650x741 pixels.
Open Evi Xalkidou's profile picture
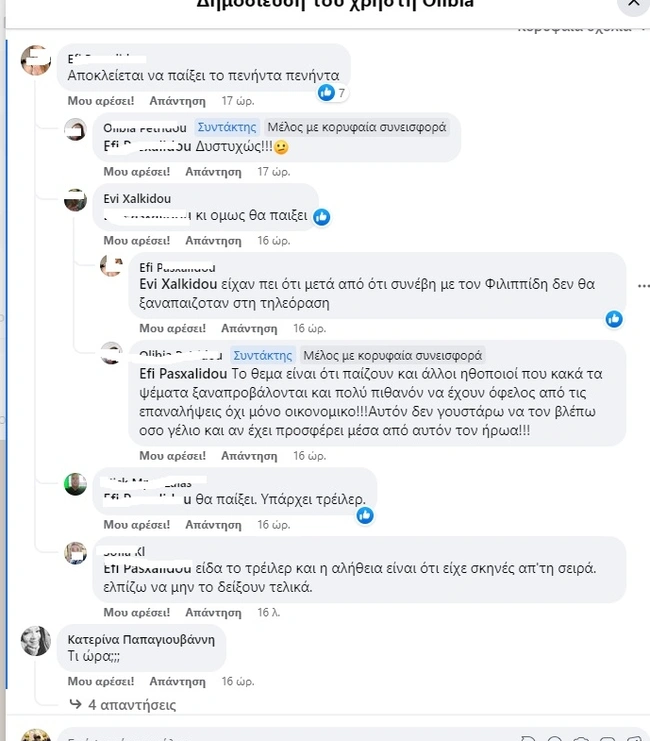pos(76,200)
